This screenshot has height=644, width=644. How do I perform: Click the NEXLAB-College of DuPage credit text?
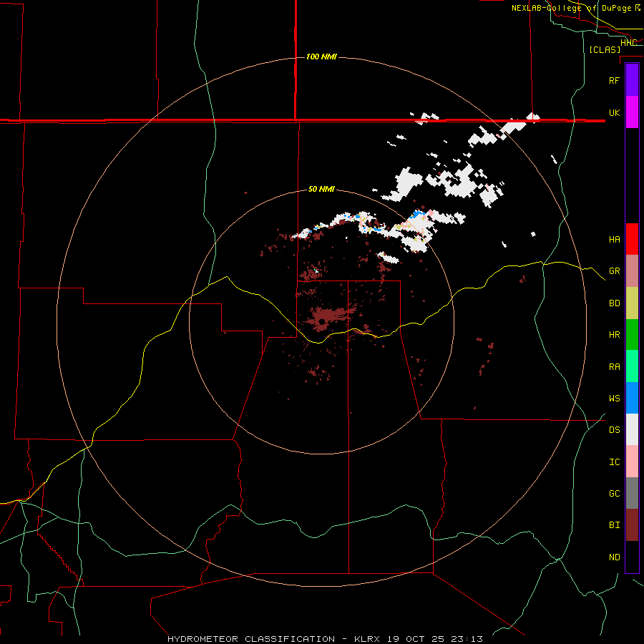571,8
